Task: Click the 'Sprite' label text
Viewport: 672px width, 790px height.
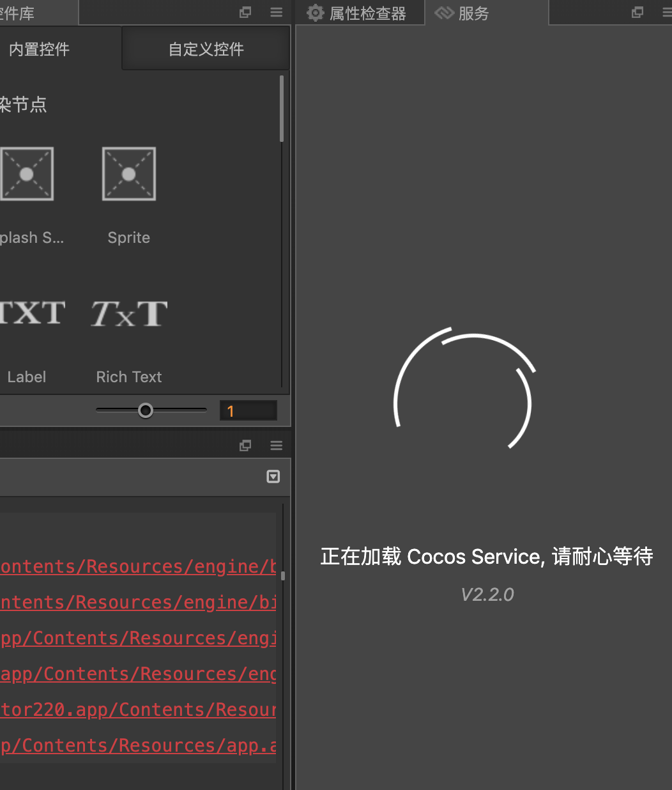Action: click(129, 238)
